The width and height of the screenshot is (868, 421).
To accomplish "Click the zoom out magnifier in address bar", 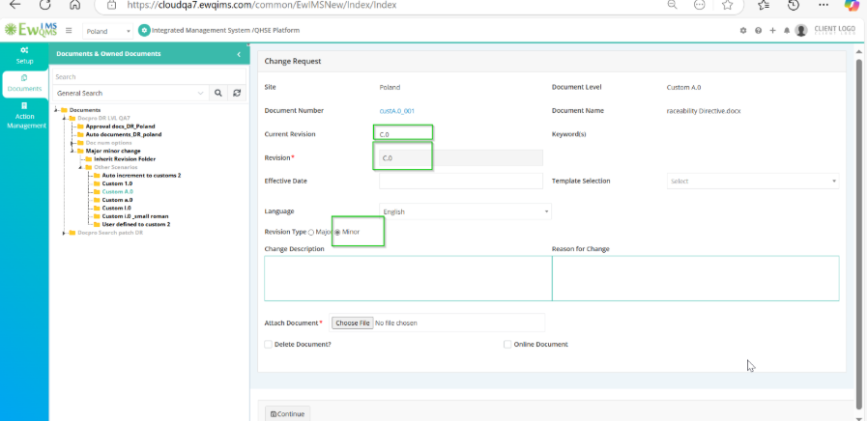I will tap(672, 5).
